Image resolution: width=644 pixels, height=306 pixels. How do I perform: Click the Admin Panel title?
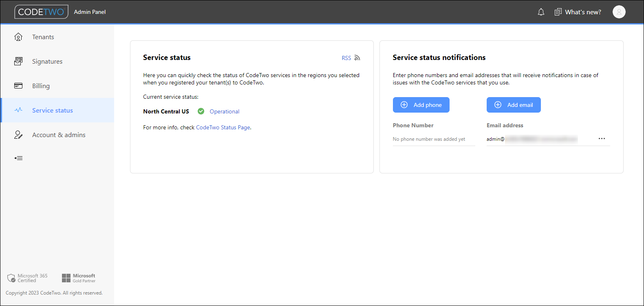(90, 12)
